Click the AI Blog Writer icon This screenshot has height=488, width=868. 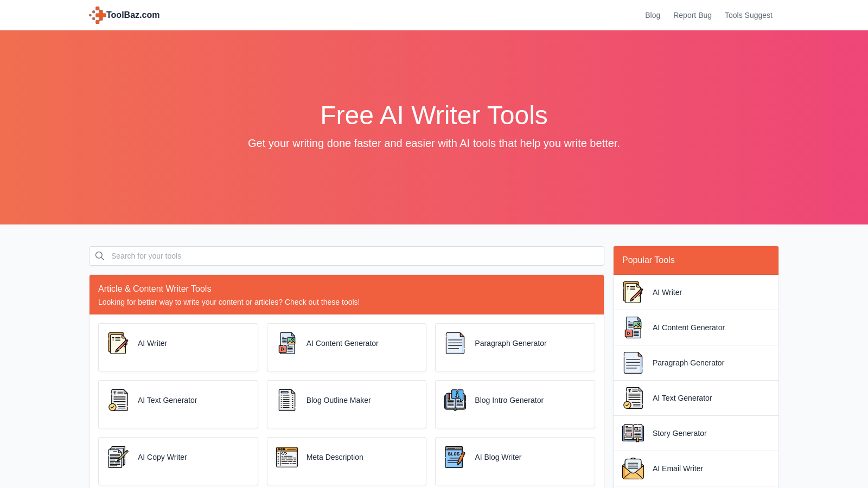tap(455, 457)
